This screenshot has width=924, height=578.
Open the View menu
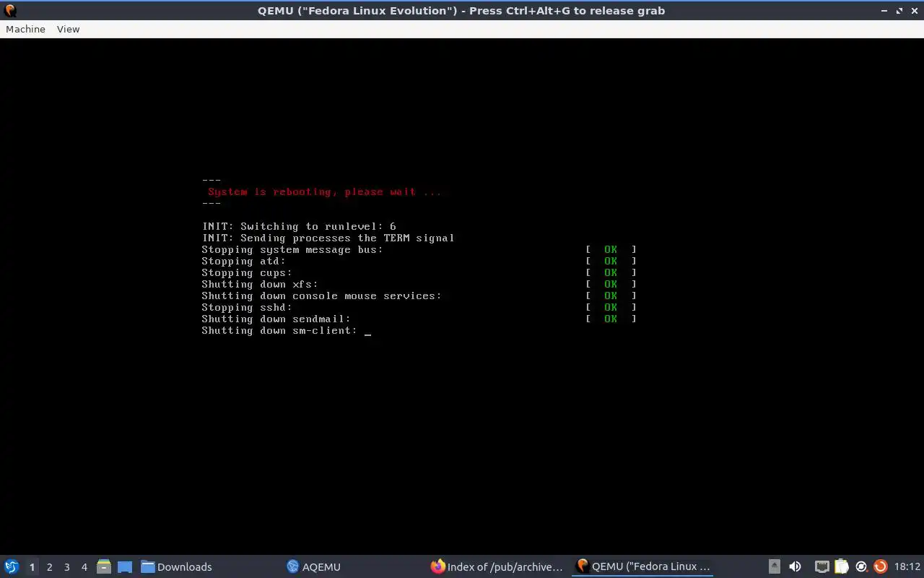(68, 29)
